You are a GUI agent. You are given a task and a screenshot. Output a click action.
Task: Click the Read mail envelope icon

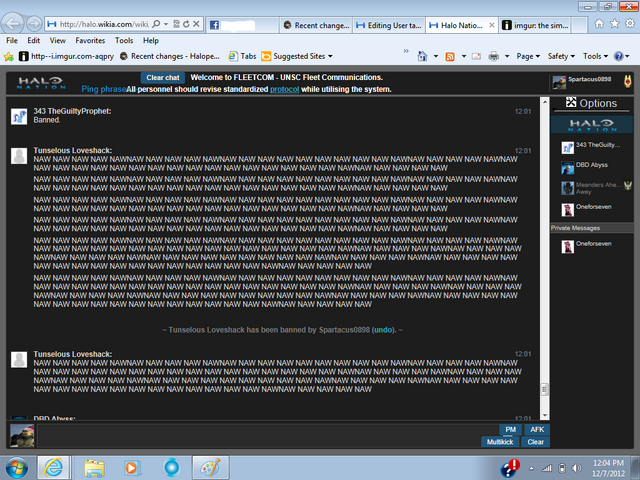476,56
